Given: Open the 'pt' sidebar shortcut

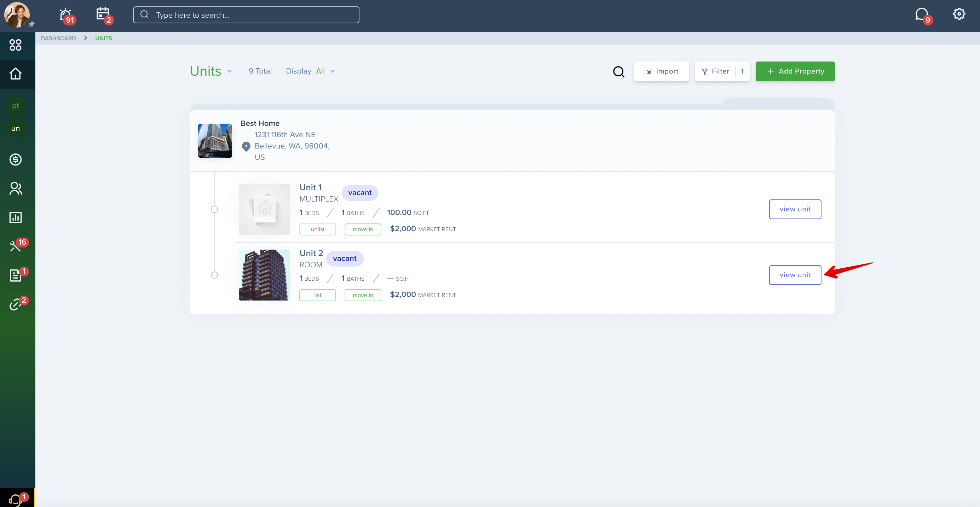Looking at the screenshot, I should [x=16, y=106].
